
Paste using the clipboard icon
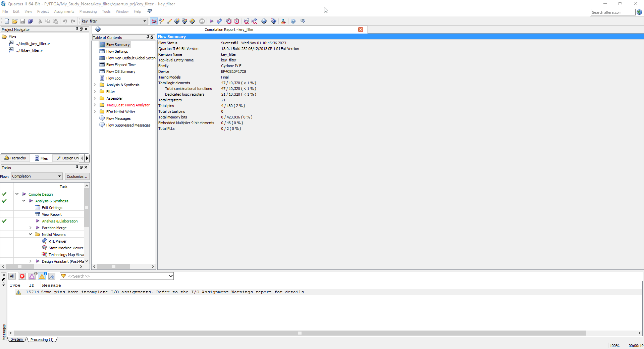(55, 21)
